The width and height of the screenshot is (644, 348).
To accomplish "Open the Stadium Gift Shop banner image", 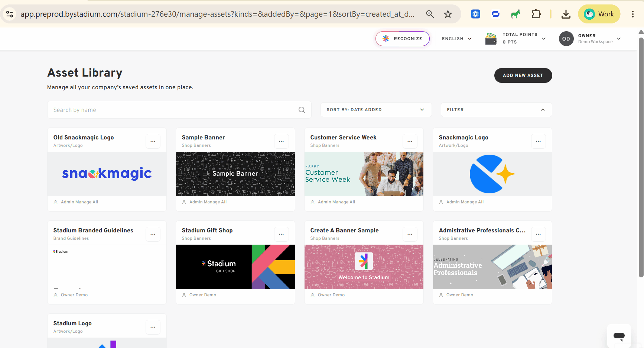I will coord(235,267).
